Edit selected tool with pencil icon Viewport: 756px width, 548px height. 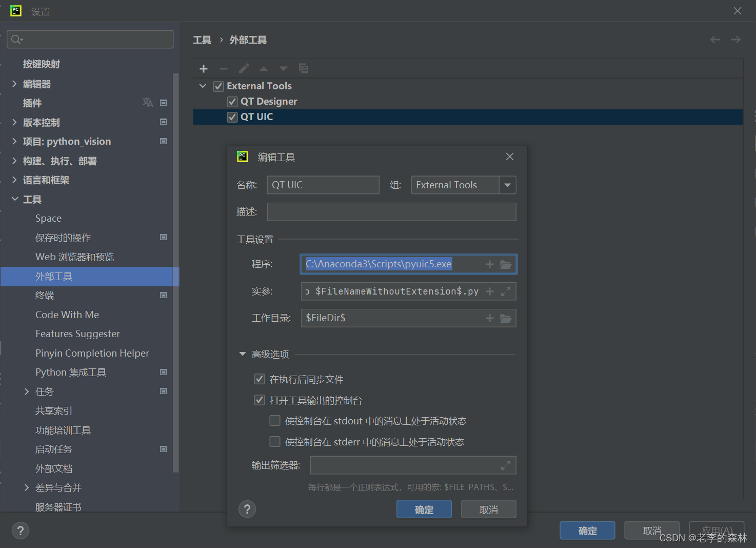(x=244, y=69)
